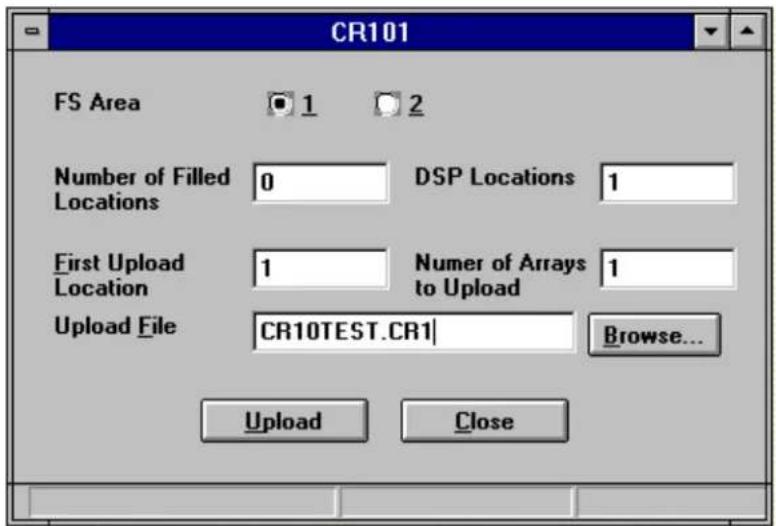Click the FS Area label
The image size is (776, 526).
[97, 102]
